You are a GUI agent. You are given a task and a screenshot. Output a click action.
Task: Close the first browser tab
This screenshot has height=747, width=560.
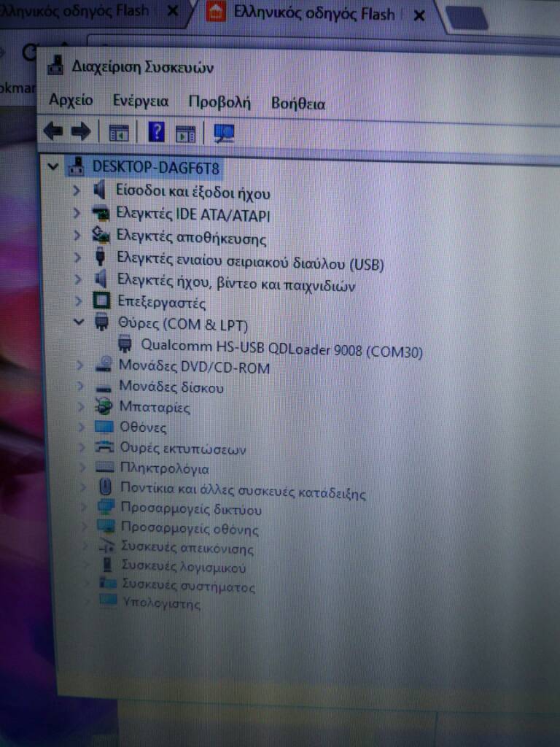tap(174, 10)
